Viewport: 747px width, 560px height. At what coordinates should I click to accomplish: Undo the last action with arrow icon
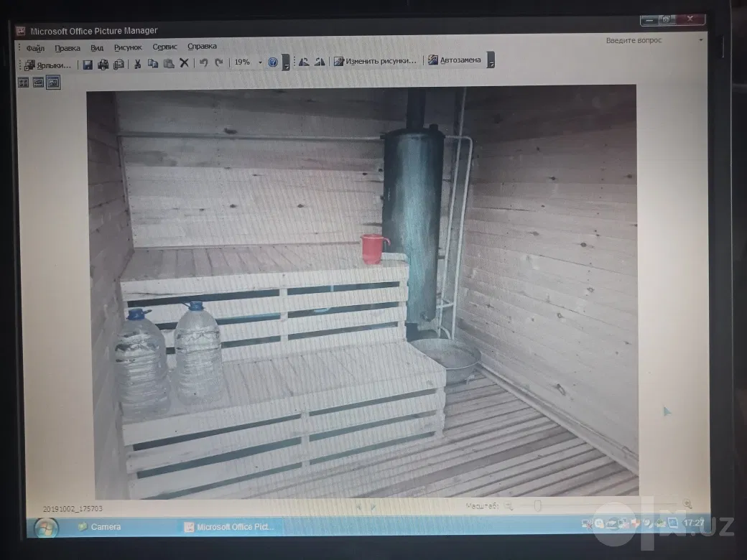click(203, 62)
